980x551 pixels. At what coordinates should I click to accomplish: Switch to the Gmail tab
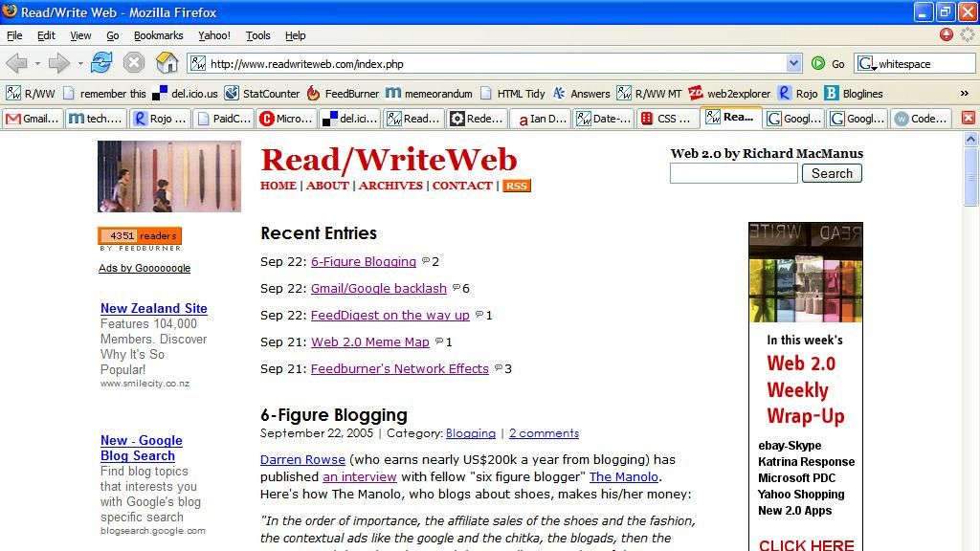coord(33,118)
